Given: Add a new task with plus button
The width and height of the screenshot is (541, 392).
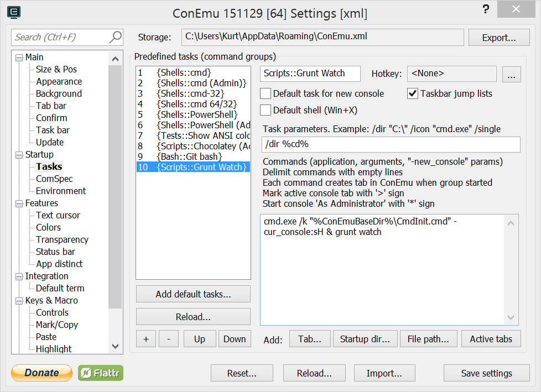Looking at the screenshot, I should click(x=146, y=339).
